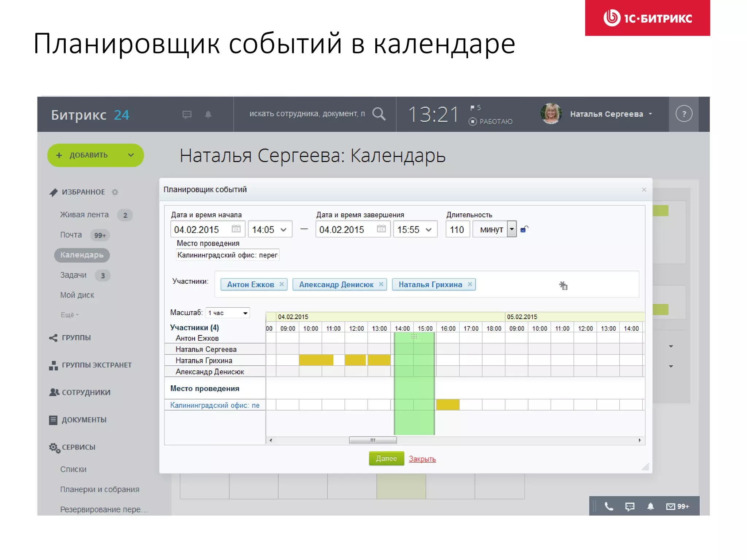Click the Александр Денисюк row in participants list

point(215,372)
